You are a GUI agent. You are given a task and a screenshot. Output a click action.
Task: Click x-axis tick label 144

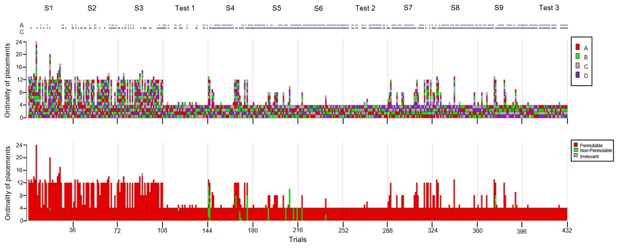208,231
